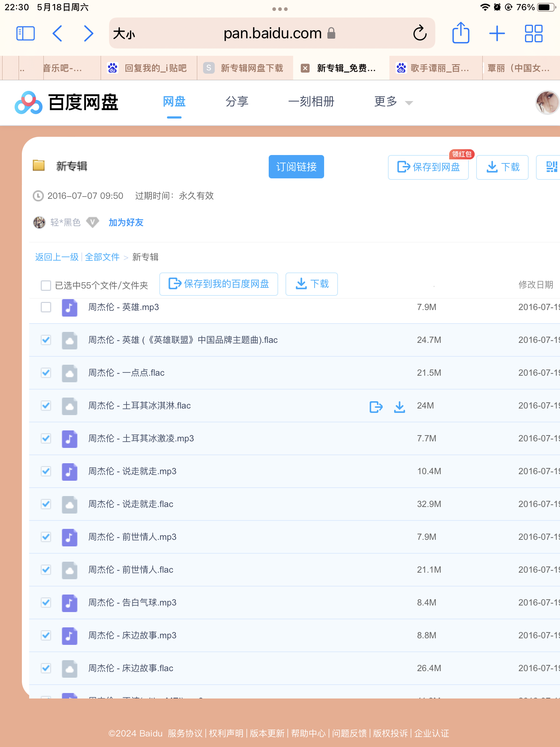Click the 轻*黑色 sharer avatar
Viewport: 560px width, 747px height.
click(x=39, y=222)
